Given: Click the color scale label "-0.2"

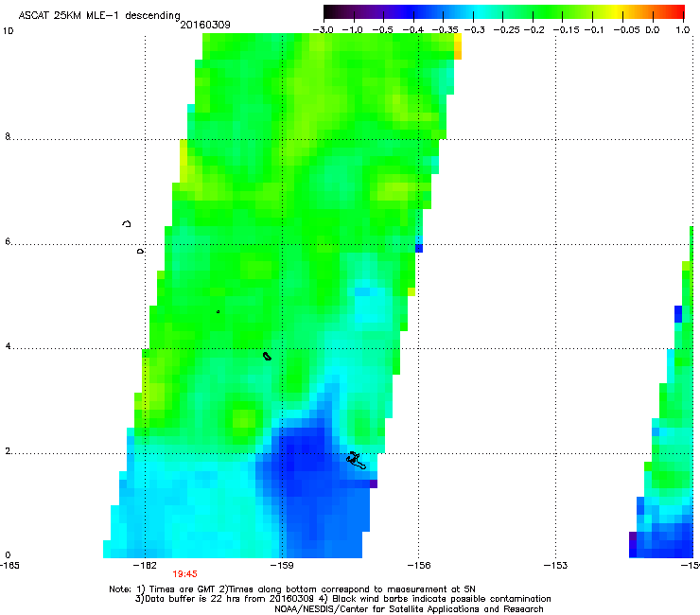Looking at the screenshot, I should pyautogui.click(x=534, y=30).
